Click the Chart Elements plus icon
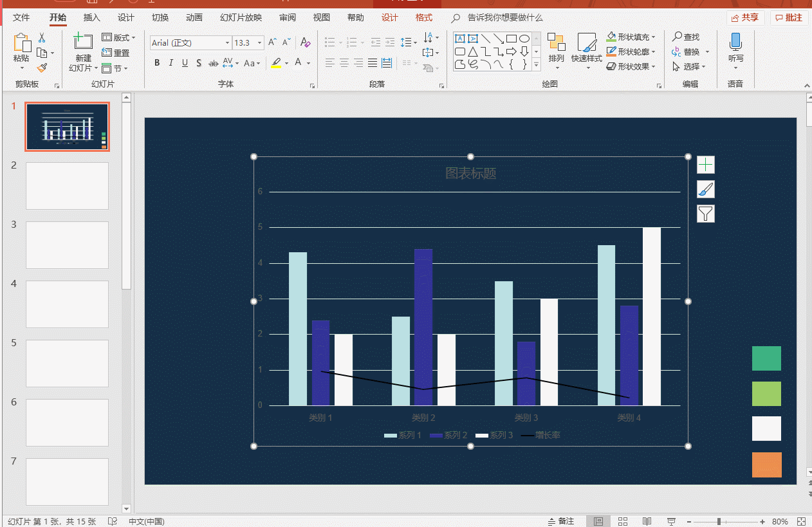 point(706,165)
